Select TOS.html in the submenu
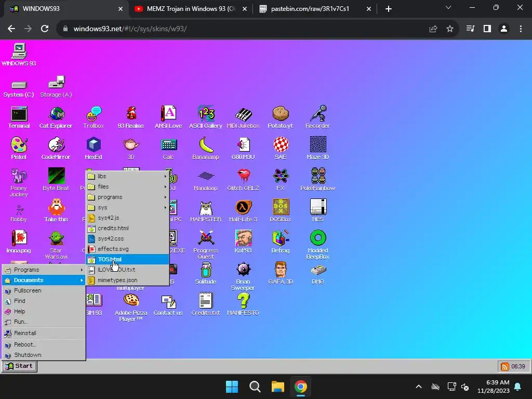This screenshot has height=399, width=532. [128, 259]
